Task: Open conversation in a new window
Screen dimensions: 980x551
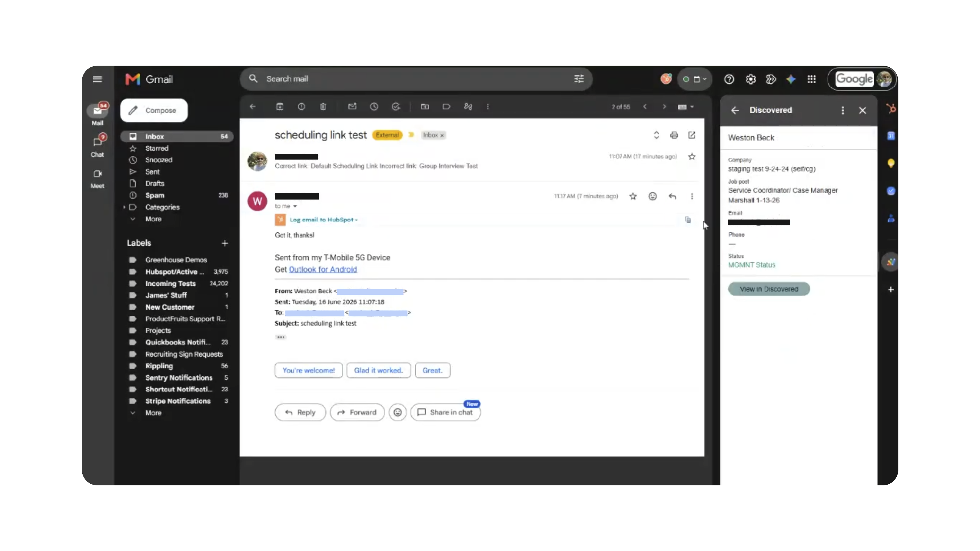Action: (692, 135)
